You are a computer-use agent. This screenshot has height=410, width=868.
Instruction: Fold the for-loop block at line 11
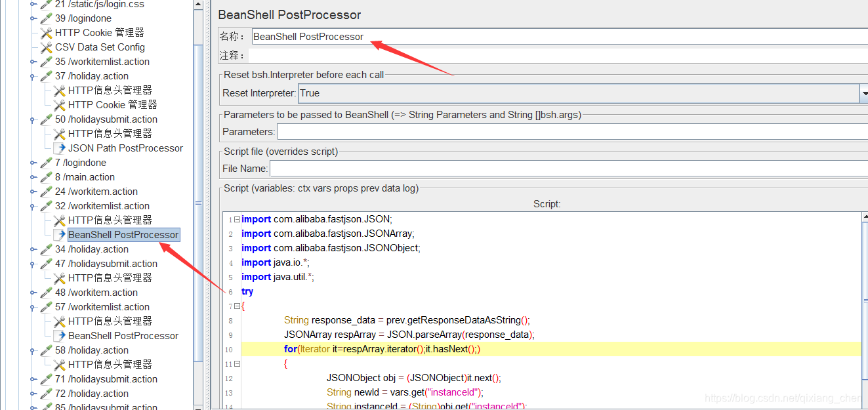point(237,364)
